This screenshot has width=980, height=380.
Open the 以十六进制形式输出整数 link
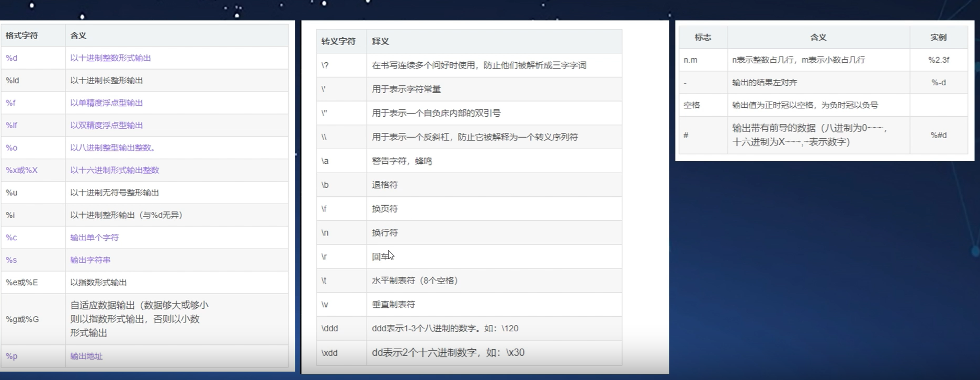[115, 171]
